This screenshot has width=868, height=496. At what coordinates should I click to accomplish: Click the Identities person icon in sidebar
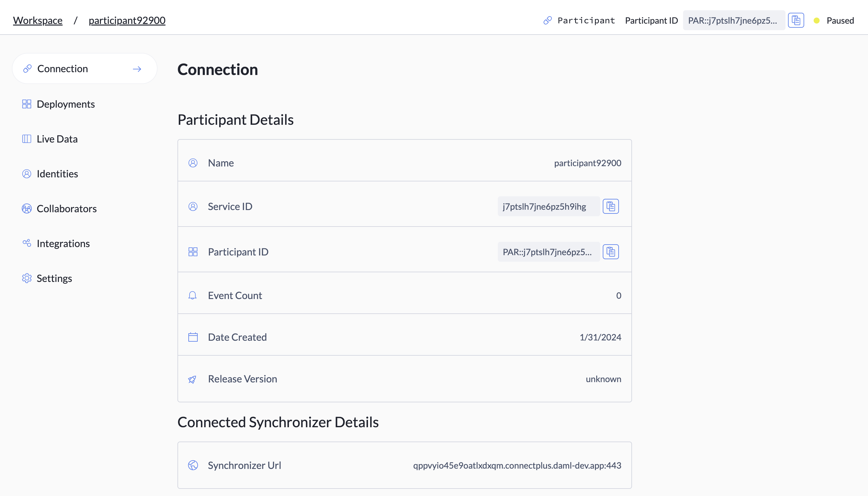pyautogui.click(x=26, y=174)
